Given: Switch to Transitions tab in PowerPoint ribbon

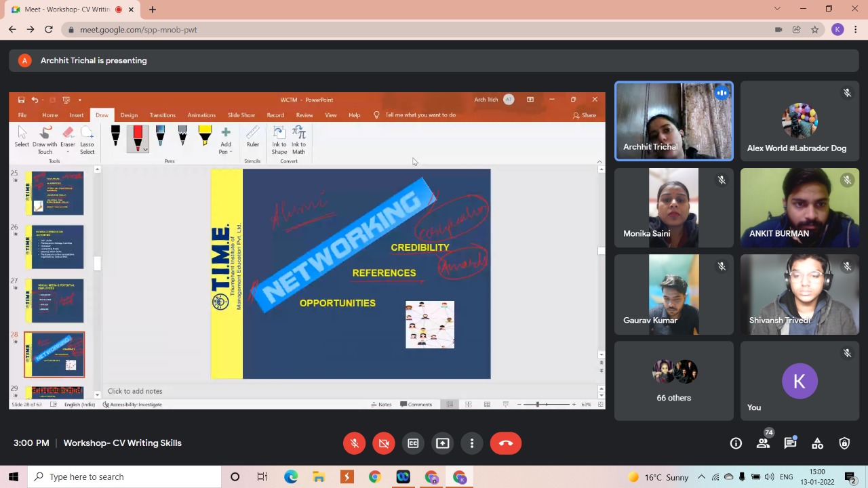Looking at the screenshot, I should pyautogui.click(x=162, y=115).
